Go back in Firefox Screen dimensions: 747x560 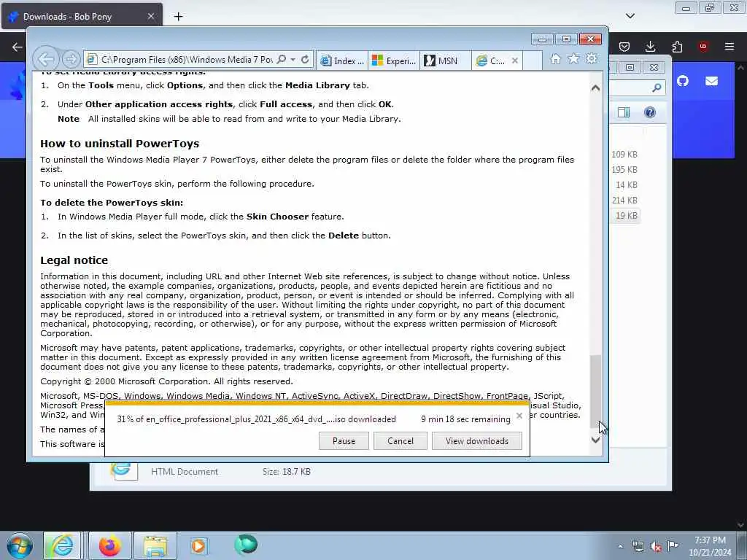tap(18, 47)
